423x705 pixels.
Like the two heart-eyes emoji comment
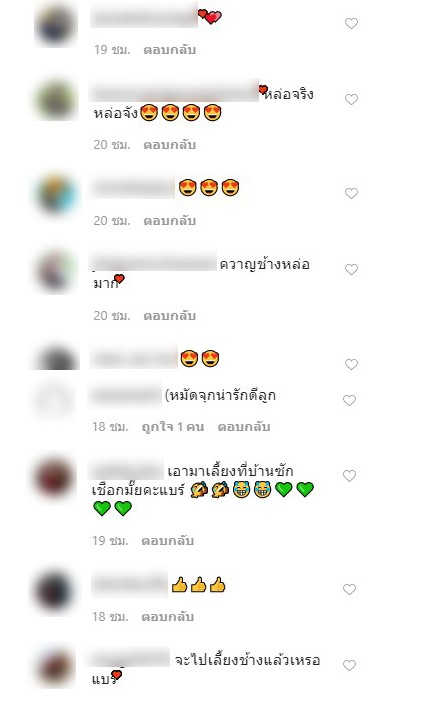[x=351, y=364]
